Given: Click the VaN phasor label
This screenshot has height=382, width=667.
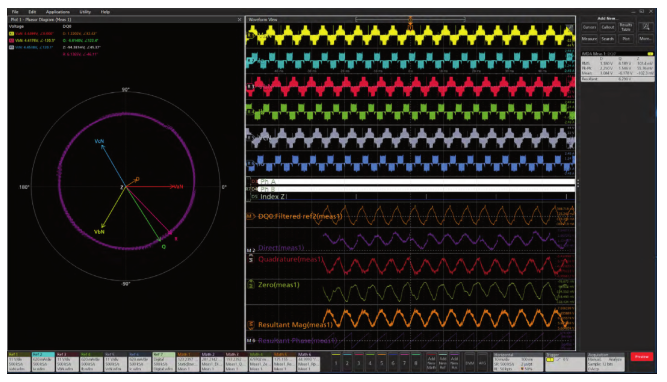Looking at the screenshot, I should pyautogui.click(x=179, y=187).
